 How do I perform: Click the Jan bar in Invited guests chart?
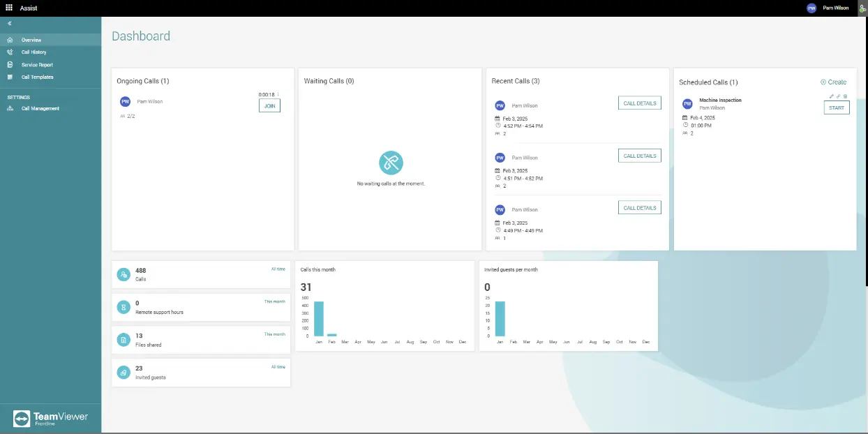click(500, 319)
